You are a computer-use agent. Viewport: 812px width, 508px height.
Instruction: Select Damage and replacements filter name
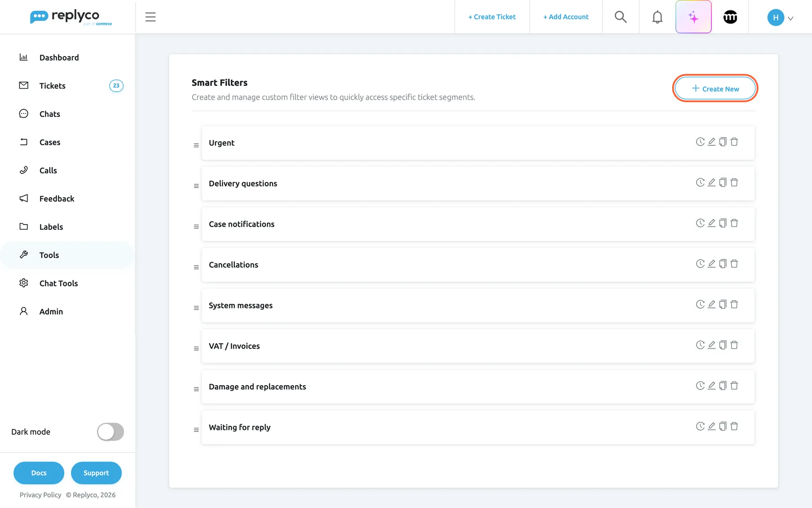coord(257,387)
